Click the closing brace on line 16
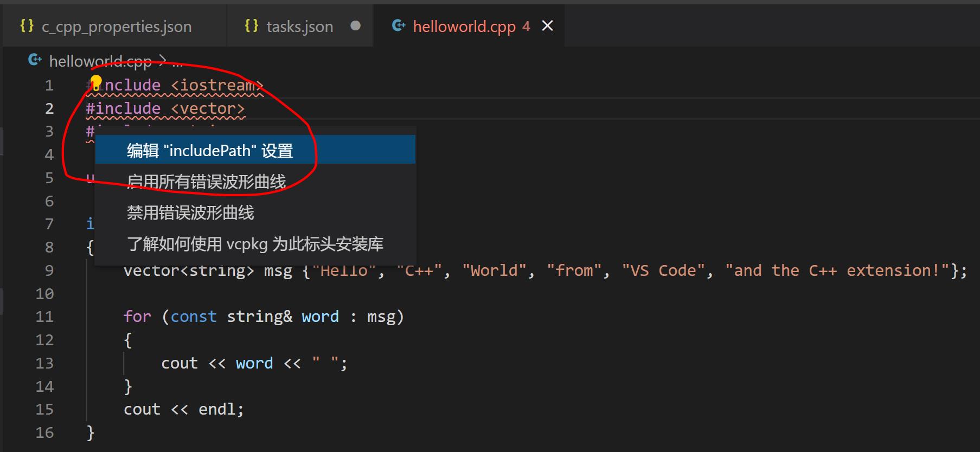 coord(91,432)
